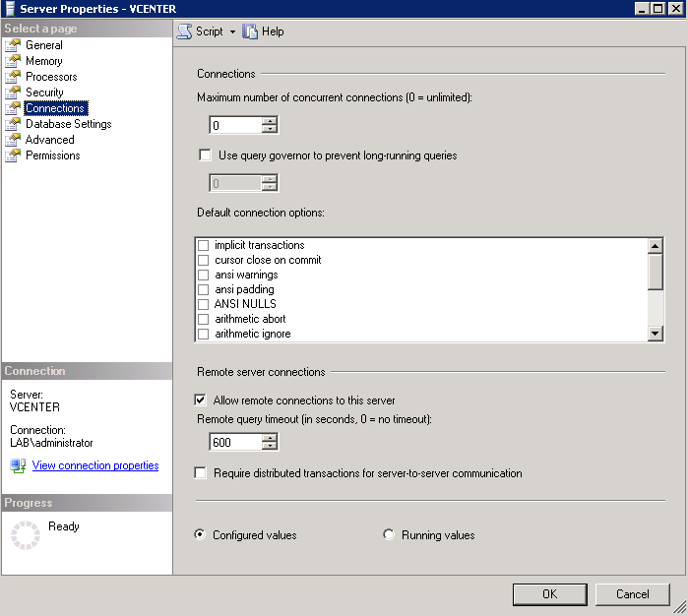The width and height of the screenshot is (688, 616).
Task: Click the network computers icon beside connection link
Action: 18,465
